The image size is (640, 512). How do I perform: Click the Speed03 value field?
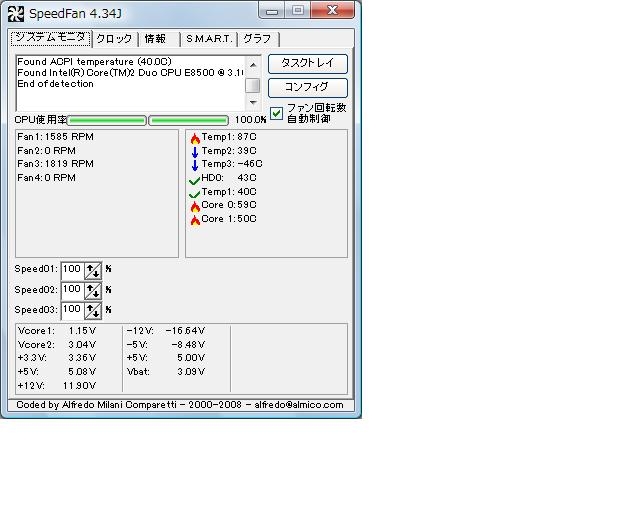(x=72, y=311)
